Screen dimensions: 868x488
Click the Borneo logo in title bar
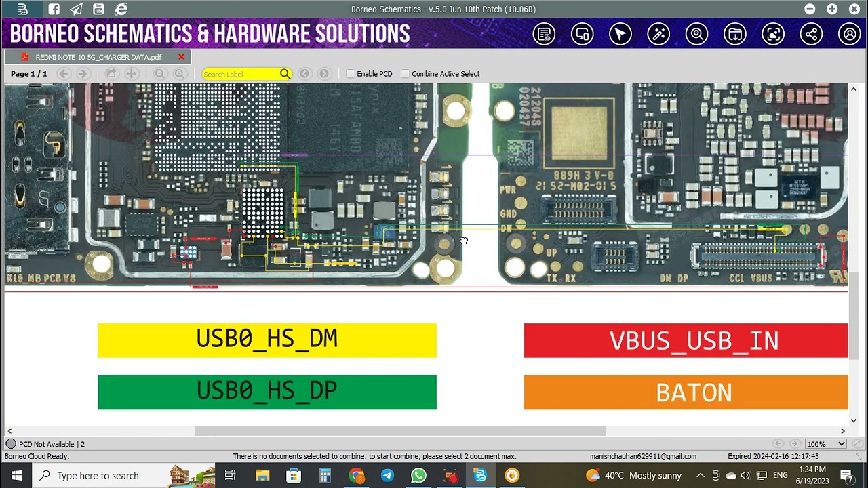click(22, 9)
